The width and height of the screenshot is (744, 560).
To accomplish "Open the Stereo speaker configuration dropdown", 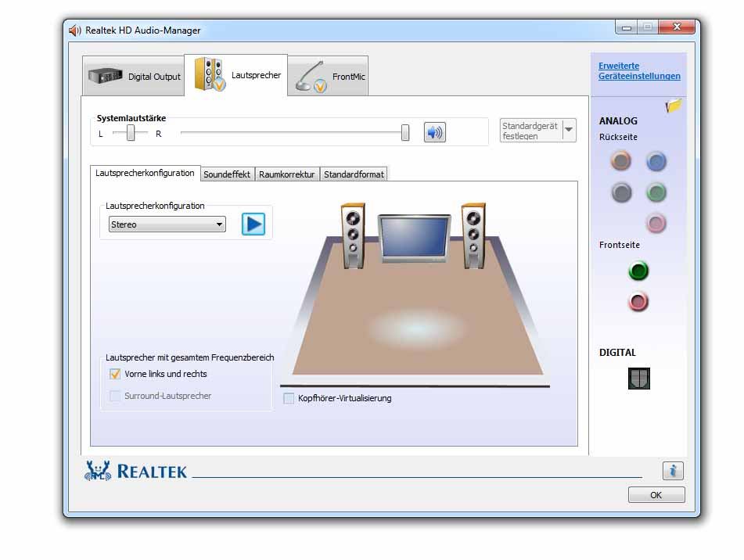I will click(x=167, y=224).
